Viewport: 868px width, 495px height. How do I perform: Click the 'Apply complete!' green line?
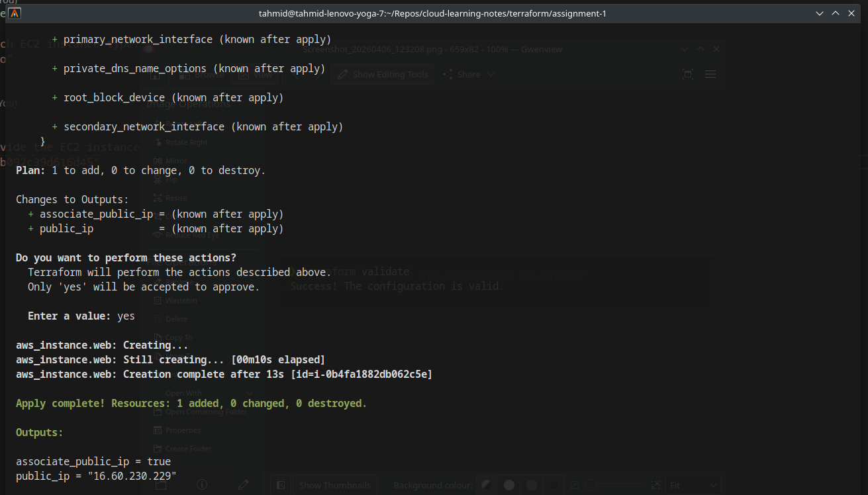(191, 404)
